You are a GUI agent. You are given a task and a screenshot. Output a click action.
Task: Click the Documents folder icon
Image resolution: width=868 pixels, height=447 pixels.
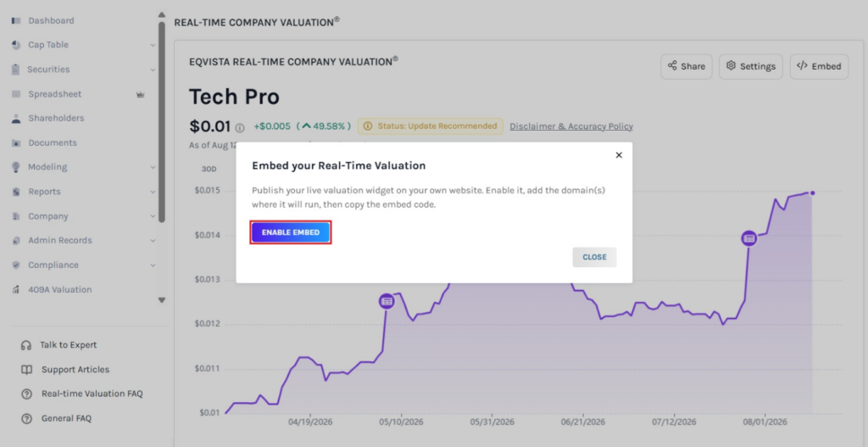point(16,142)
